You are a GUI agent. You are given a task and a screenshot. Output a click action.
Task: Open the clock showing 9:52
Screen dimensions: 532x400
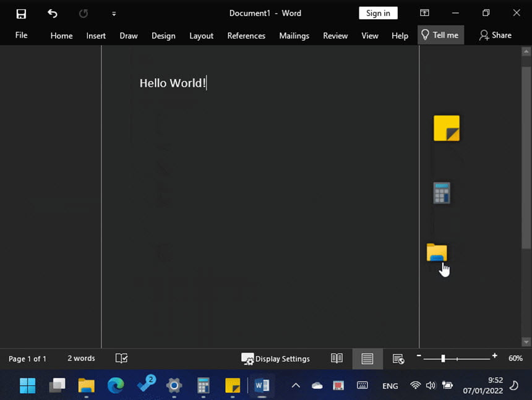[483, 385]
